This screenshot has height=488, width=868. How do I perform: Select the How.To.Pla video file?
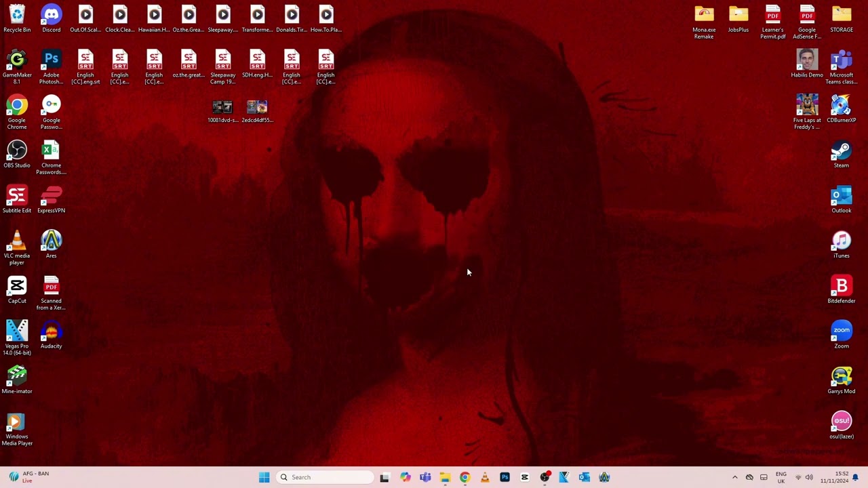pyautogui.click(x=325, y=19)
